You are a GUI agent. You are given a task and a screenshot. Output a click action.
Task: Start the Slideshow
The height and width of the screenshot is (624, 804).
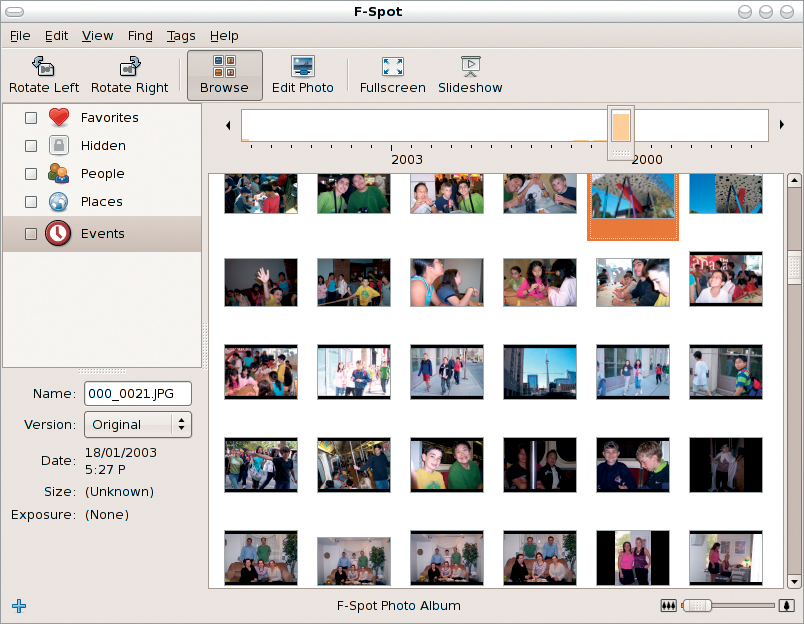click(470, 75)
